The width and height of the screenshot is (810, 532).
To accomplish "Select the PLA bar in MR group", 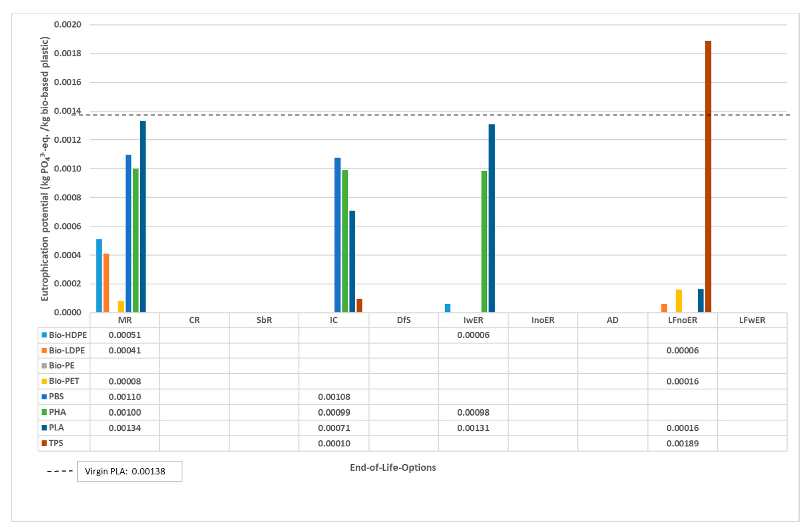I will tap(143, 216).
